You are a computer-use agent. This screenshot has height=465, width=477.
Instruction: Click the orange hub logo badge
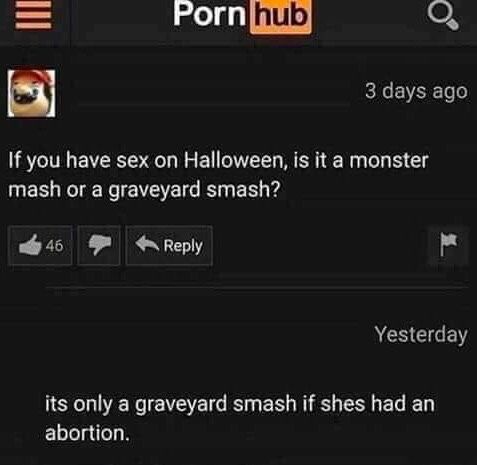click(281, 15)
